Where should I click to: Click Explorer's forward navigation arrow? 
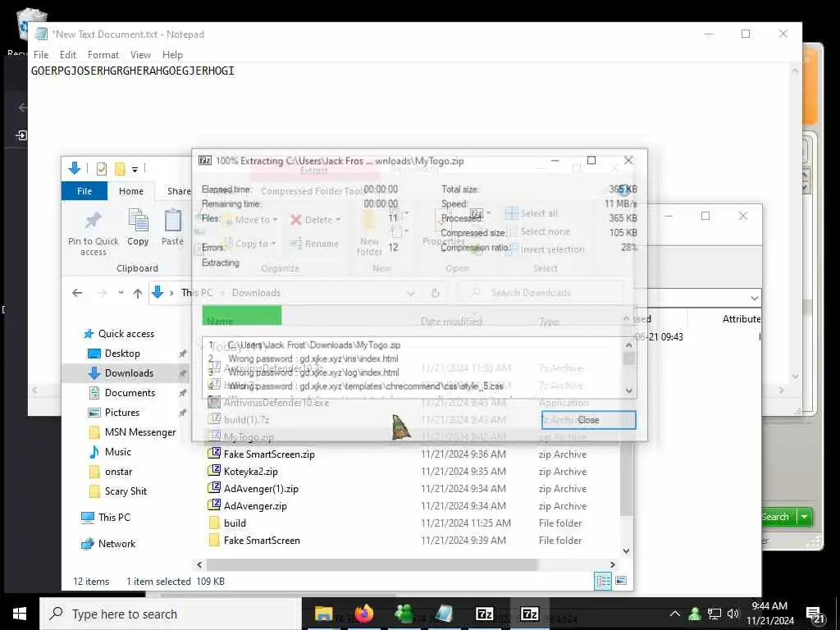(x=102, y=293)
